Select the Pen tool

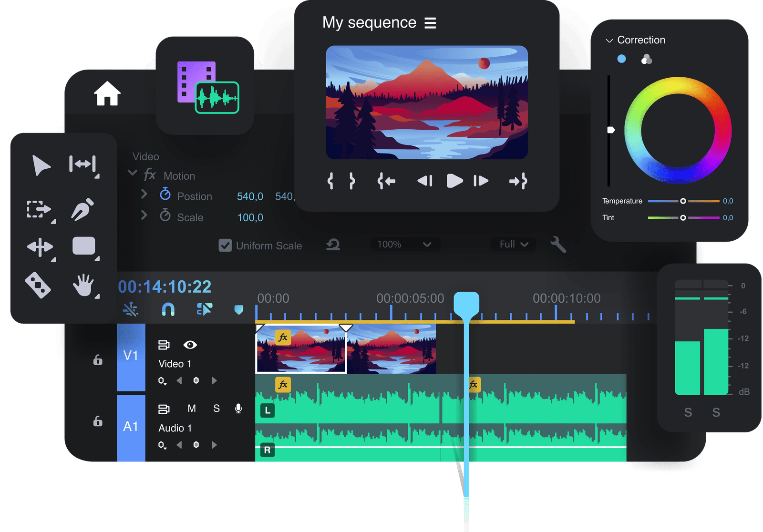click(82, 209)
